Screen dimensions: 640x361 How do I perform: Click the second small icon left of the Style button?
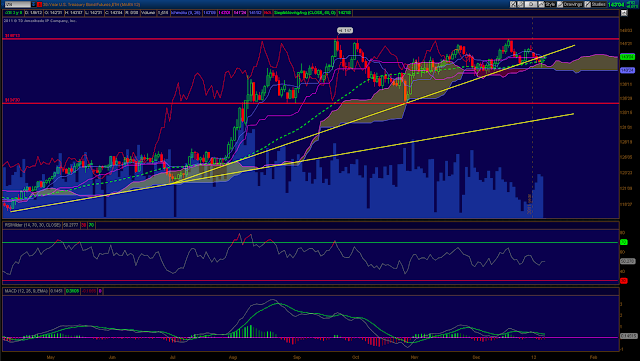click(x=520, y=4)
